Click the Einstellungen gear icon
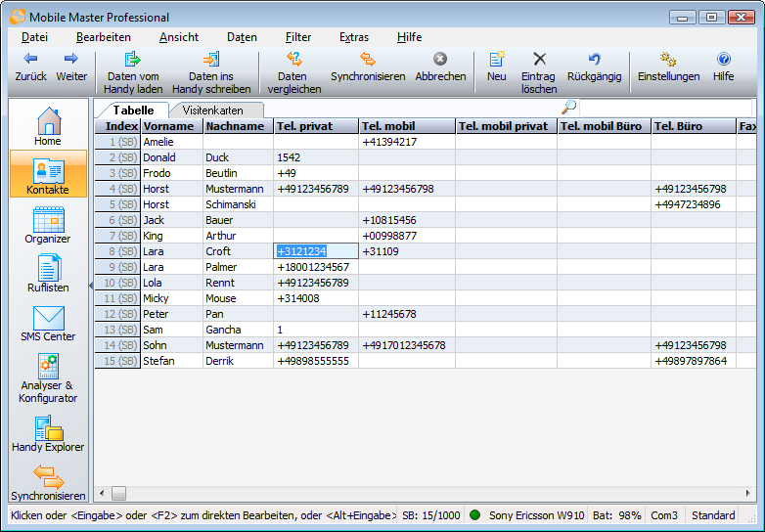The image size is (765, 532). (x=668, y=60)
